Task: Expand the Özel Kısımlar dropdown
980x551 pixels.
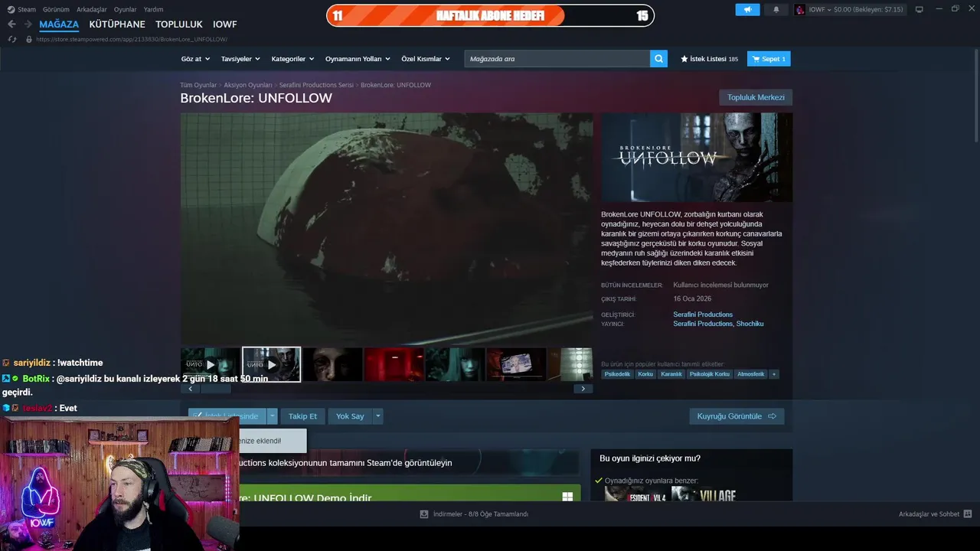Action: 426,59
